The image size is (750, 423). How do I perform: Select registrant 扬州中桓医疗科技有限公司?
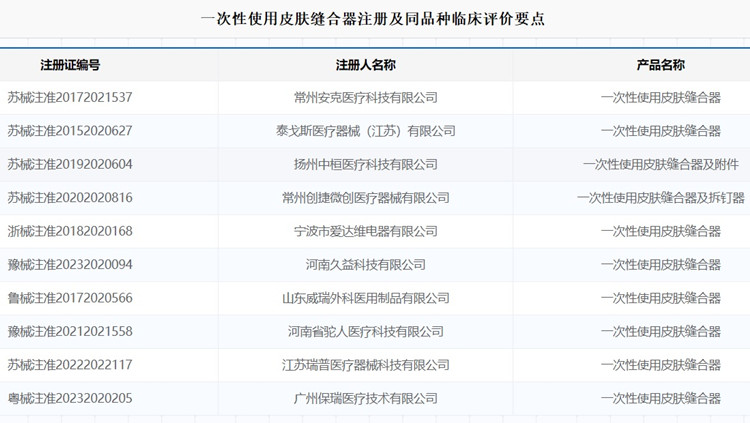tap(366, 165)
